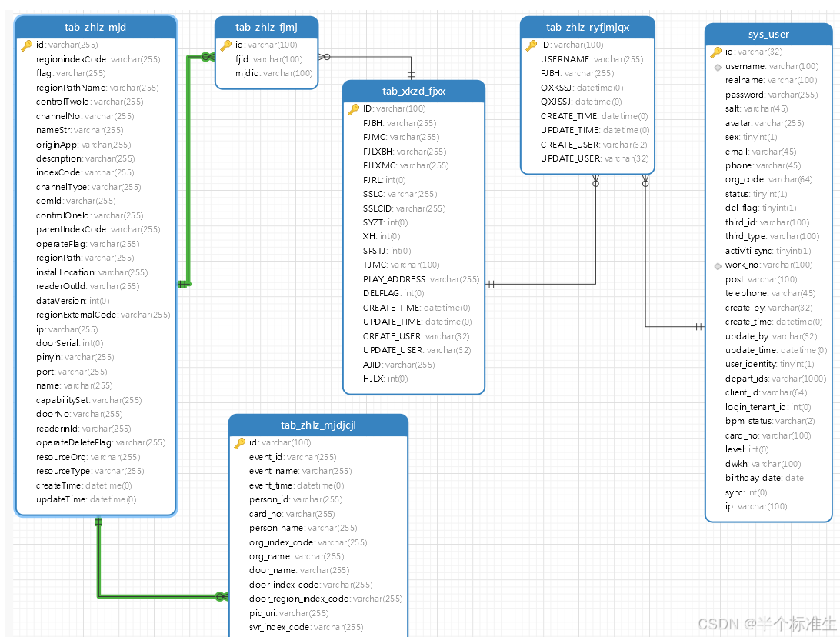Select the tab_zhlz_ryfjmjqx table header

588,28
